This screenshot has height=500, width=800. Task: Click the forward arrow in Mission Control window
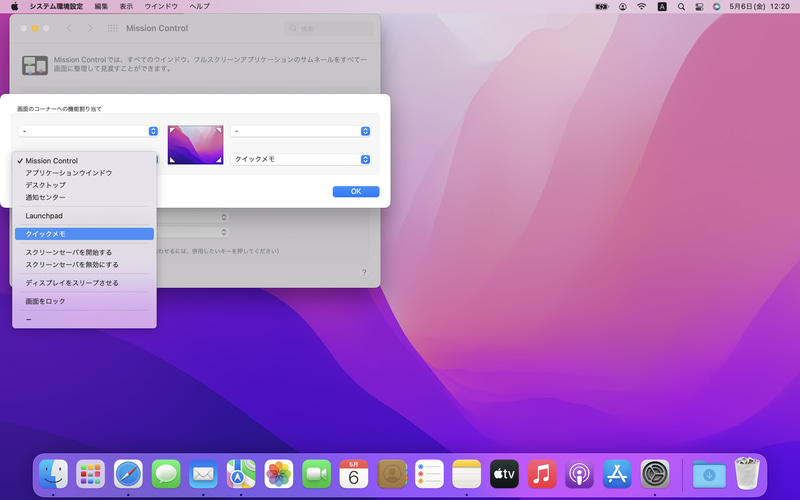pyautogui.click(x=90, y=28)
